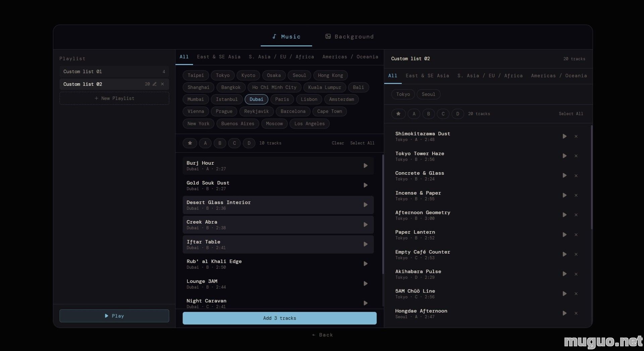
Task: Play preview of Iftar Table
Action: pos(365,244)
